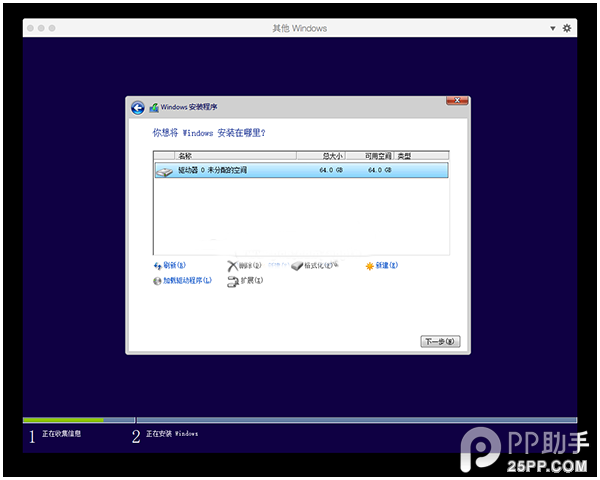Click the 64.0 GB free space cell

pyautogui.click(x=380, y=170)
